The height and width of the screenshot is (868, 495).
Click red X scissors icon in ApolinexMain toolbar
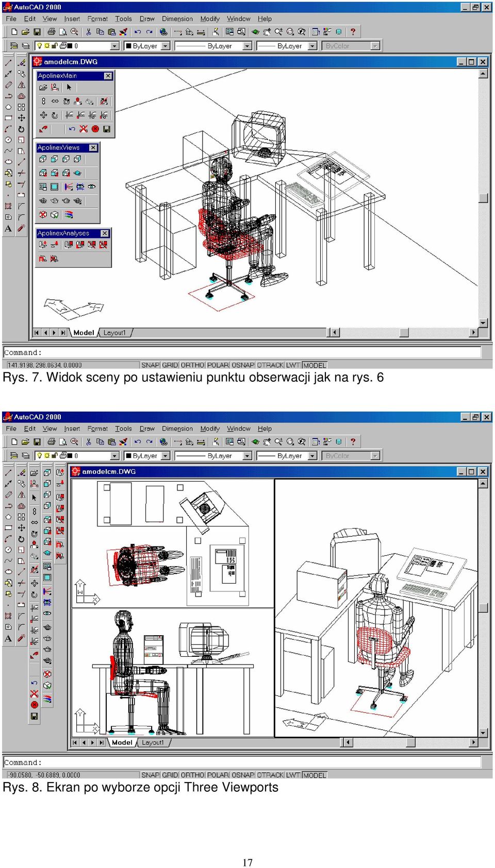[84, 129]
